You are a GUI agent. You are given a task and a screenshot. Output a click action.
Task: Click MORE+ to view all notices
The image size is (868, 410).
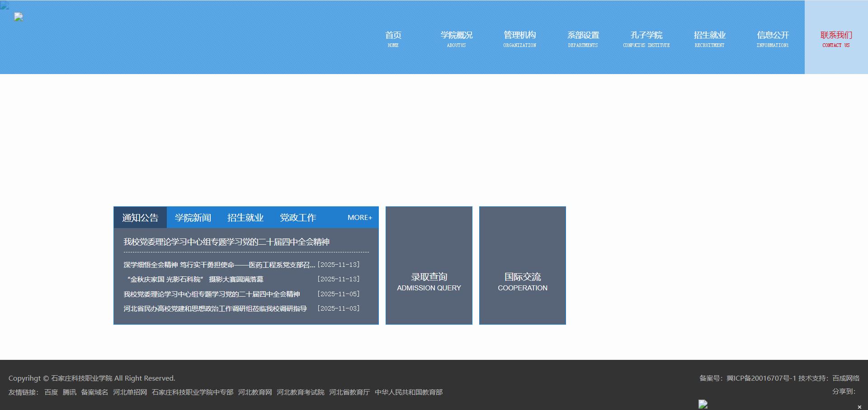[x=359, y=218]
